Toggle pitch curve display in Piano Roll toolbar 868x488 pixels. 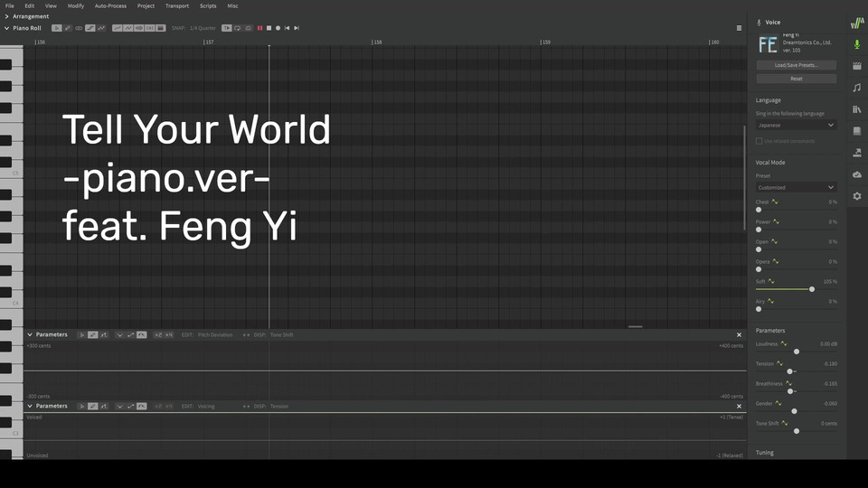click(x=117, y=28)
